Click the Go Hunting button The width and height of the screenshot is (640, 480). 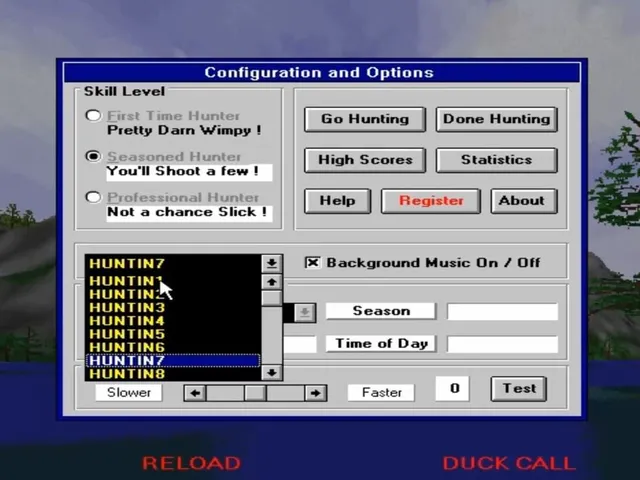[365, 119]
